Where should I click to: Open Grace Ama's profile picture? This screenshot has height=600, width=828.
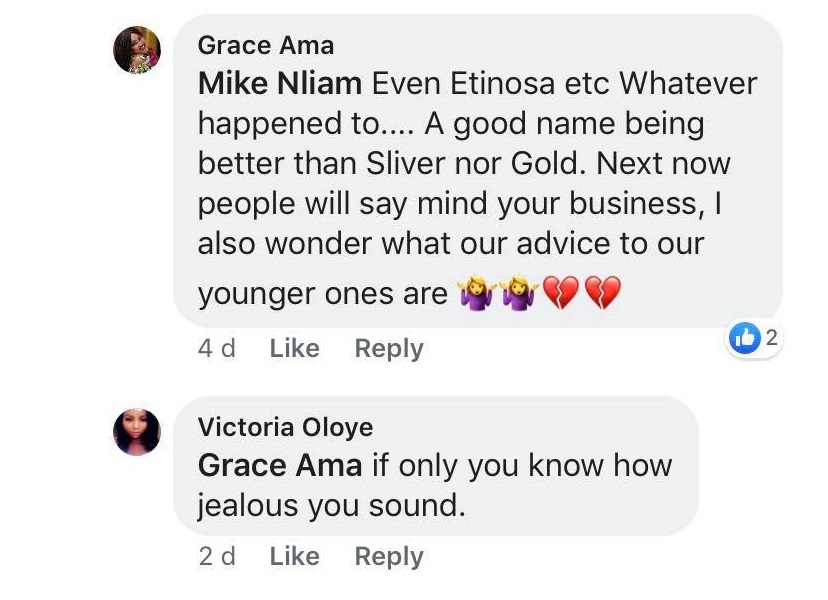point(138,49)
